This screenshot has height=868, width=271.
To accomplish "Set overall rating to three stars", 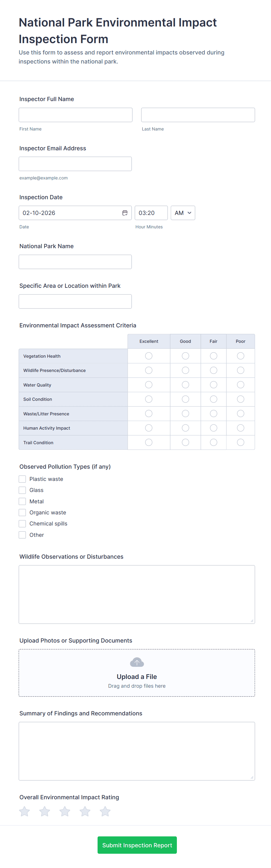I will coord(65,811).
